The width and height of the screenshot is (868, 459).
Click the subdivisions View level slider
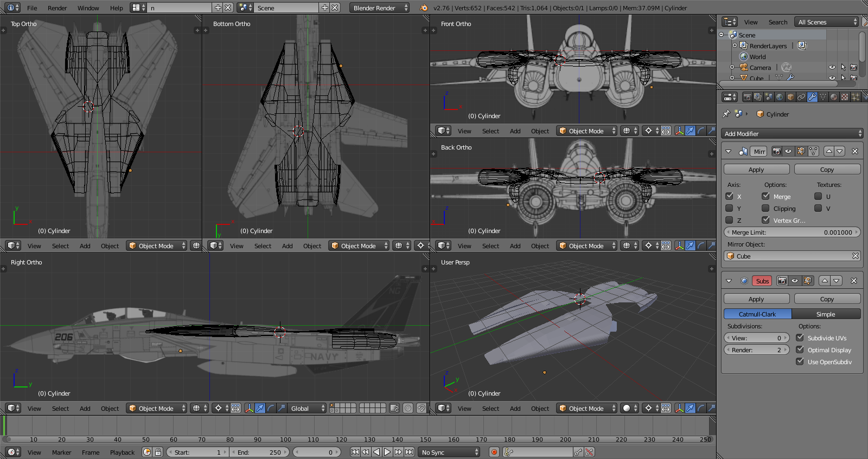click(756, 338)
